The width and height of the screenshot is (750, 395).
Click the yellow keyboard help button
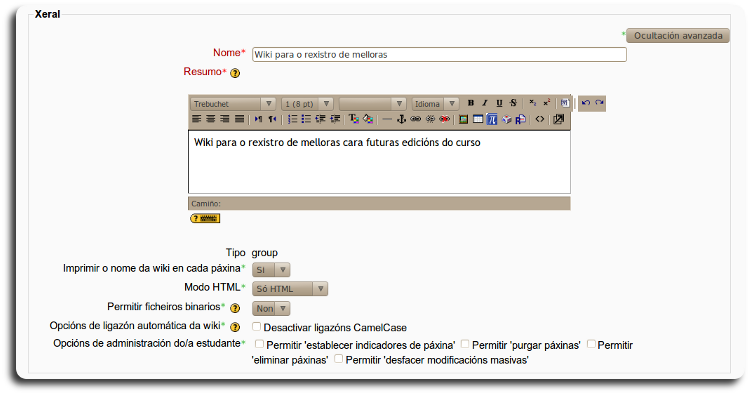pos(205,219)
